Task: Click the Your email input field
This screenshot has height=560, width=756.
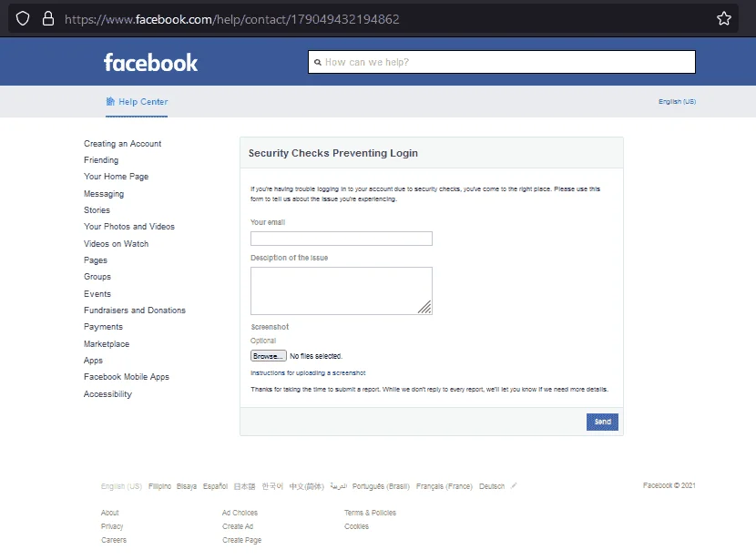Action: (x=342, y=239)
